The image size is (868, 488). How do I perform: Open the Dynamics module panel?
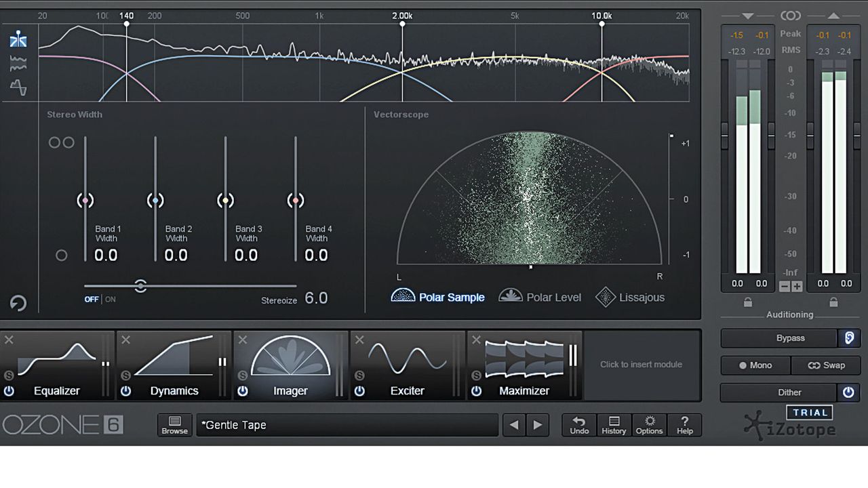click(174, 365)
